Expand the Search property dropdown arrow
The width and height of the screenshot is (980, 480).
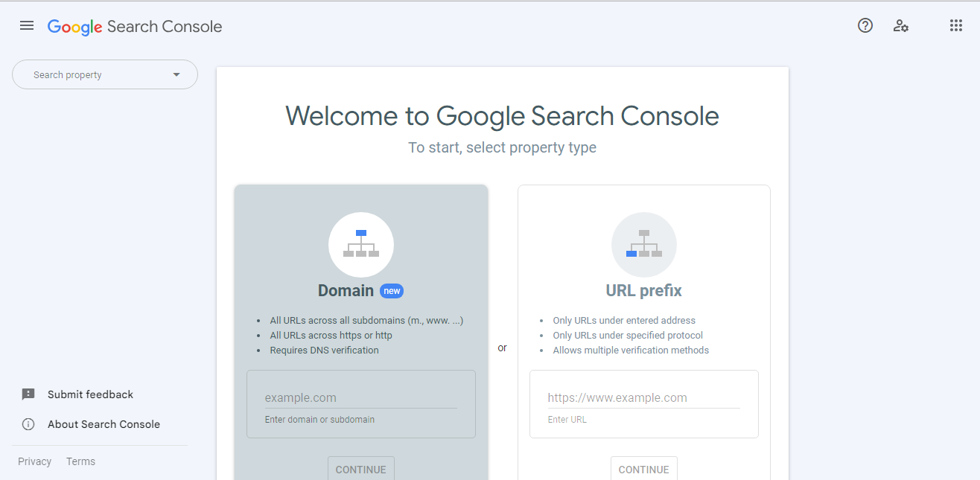pos(176,74)
